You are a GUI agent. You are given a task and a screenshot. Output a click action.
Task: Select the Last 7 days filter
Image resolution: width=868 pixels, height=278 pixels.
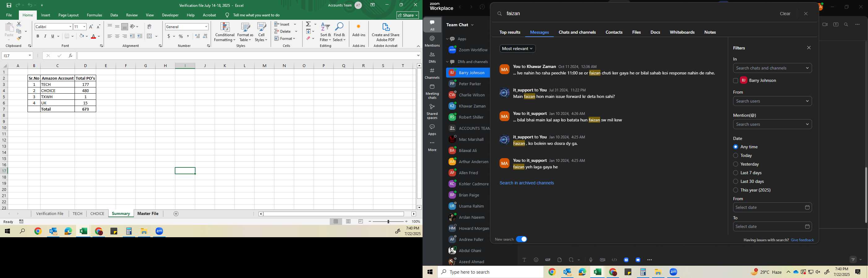point(735,173)
